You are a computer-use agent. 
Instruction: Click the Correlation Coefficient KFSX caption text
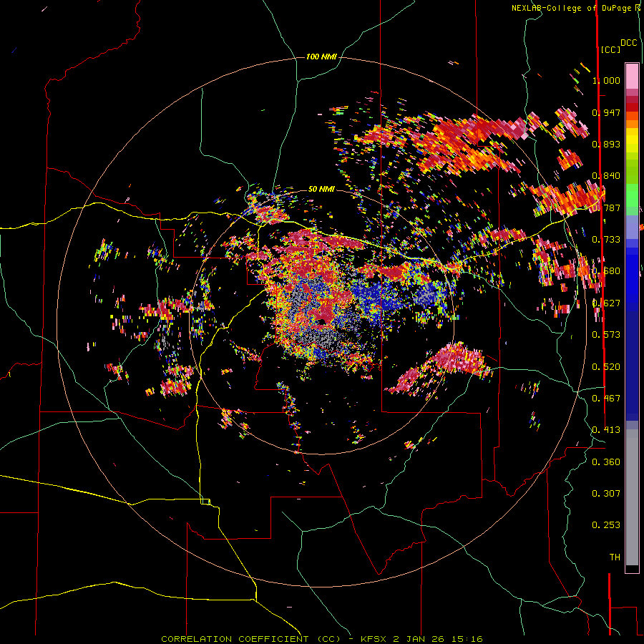(x=321, y=639)
